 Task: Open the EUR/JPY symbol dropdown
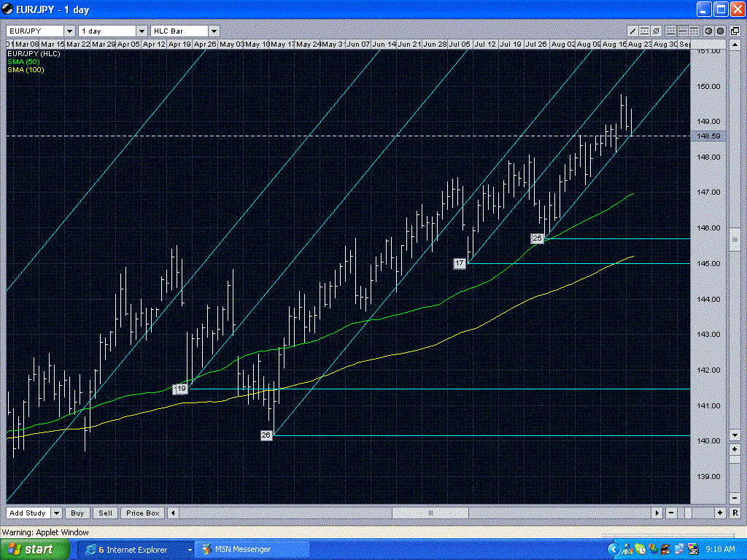[x=69, y=31]
